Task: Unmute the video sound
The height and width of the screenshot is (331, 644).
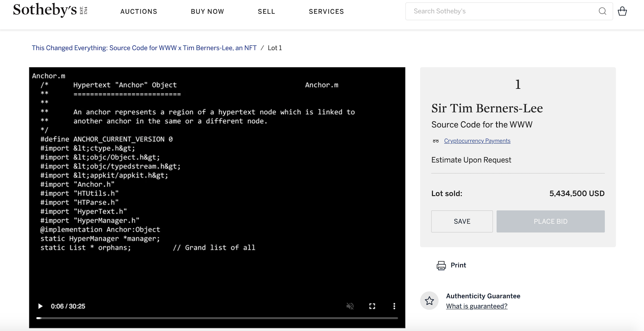Action: 350,306
